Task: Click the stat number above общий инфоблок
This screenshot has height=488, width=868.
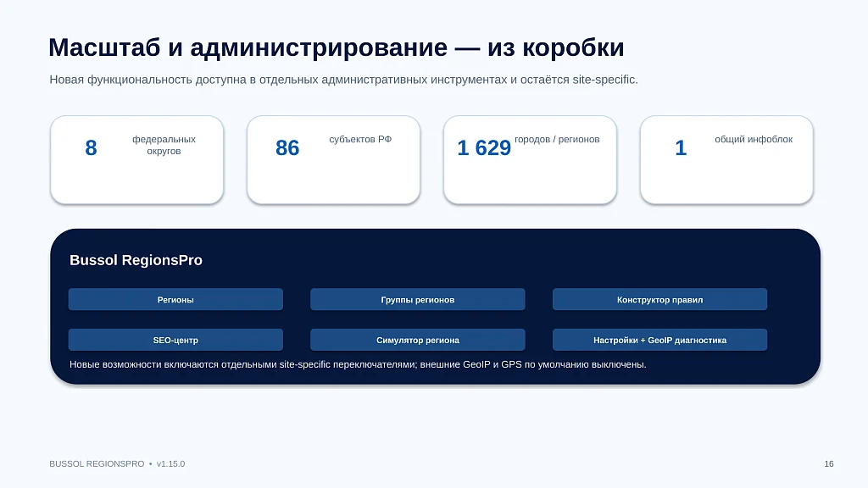Action: tap(681, 147)
